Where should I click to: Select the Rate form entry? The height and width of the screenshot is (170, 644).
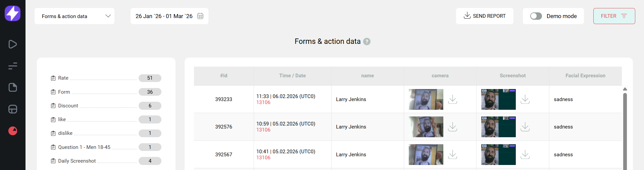(63, 78)
